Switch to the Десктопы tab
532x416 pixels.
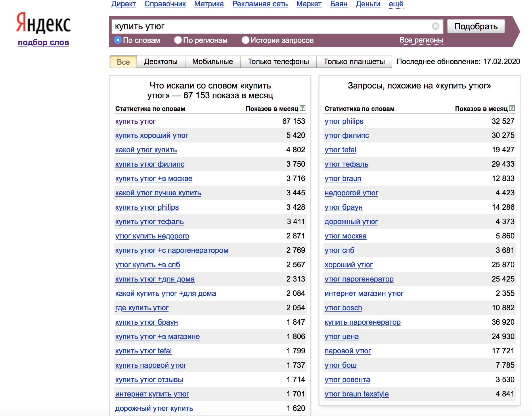161,62
